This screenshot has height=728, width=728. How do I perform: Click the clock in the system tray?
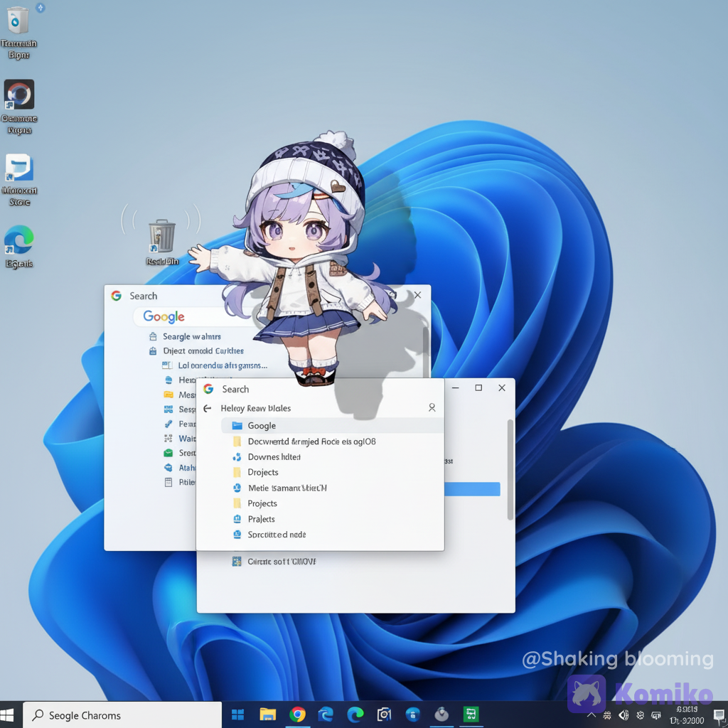click(x=687, y=715)
